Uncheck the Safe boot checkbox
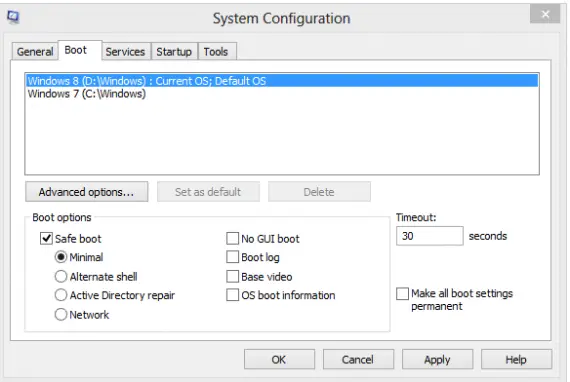Screen dimensions: 570x382 coord(46,238)
